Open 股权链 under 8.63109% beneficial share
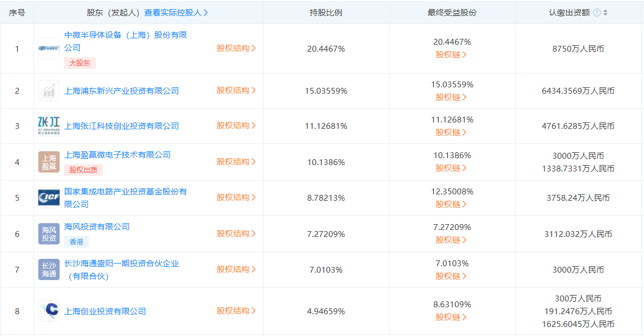The height and width of the screenshot is (336, 644). tap(451, 317)
